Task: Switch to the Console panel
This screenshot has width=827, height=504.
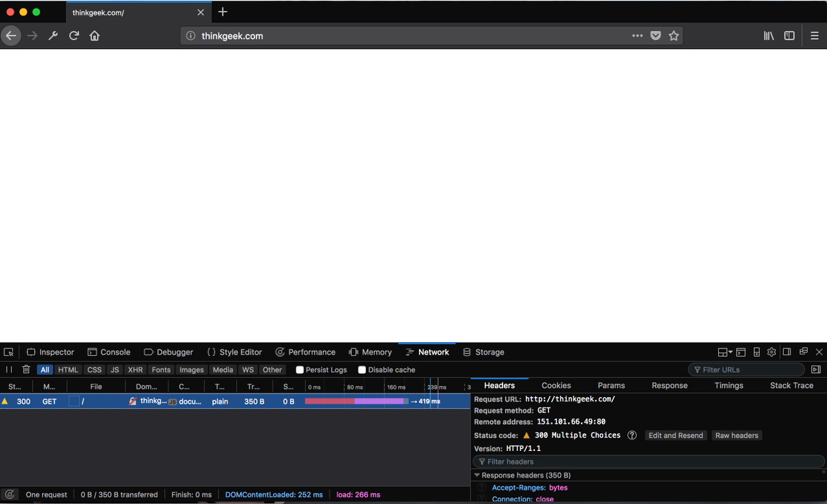Action: (x=108, y=352)
